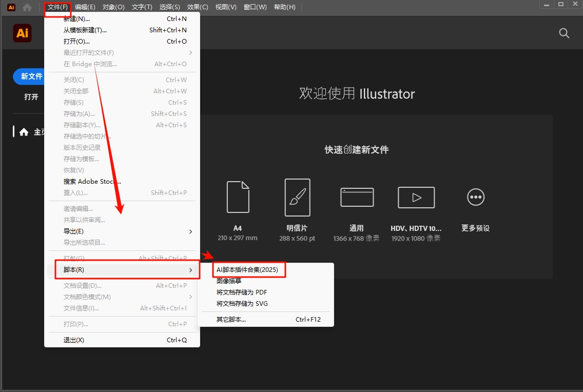
Task: Select 图像描摹 from the scripts submenu
Action: coord(229,281)
